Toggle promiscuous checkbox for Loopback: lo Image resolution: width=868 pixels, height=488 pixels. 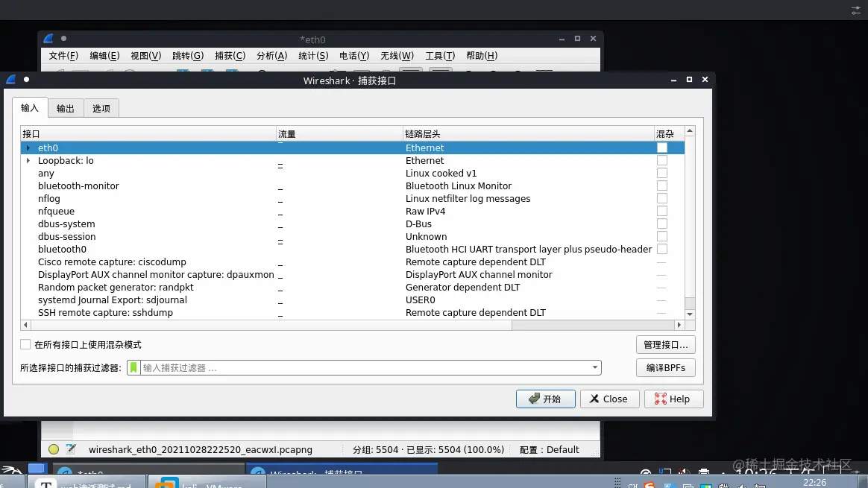662,160
